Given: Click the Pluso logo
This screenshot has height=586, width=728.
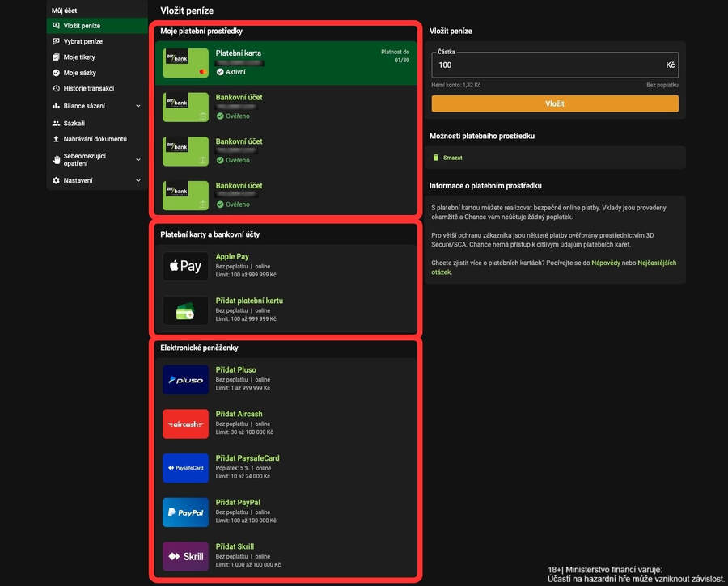Looking at the screenshot, I should (x=186, y=380).
